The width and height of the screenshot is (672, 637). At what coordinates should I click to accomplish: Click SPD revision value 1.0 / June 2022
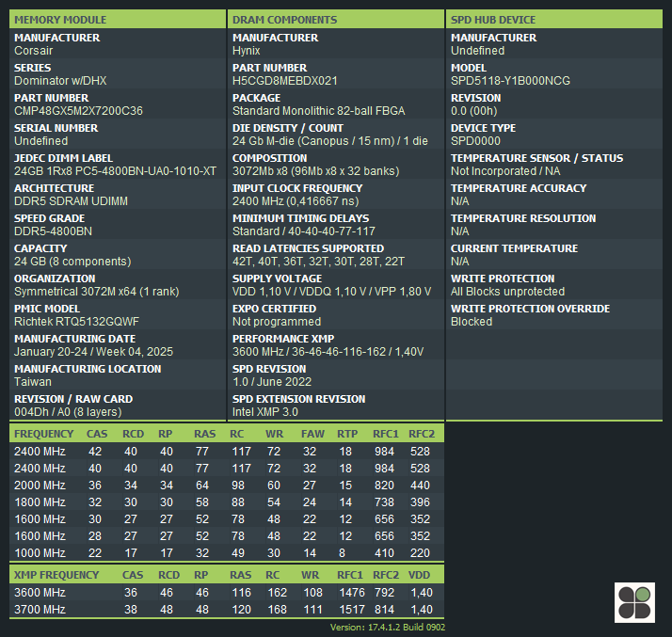pyautogui.click(x=272, y=382)
